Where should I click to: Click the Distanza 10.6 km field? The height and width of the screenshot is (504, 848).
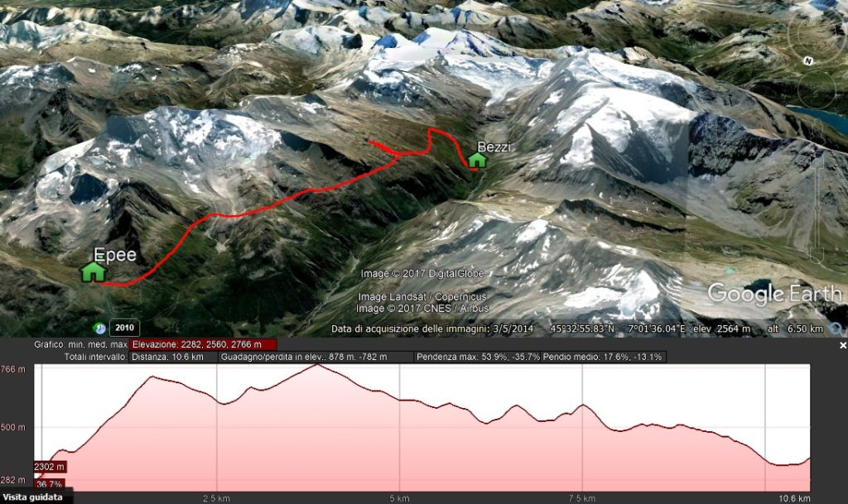(x=174, y=357)
